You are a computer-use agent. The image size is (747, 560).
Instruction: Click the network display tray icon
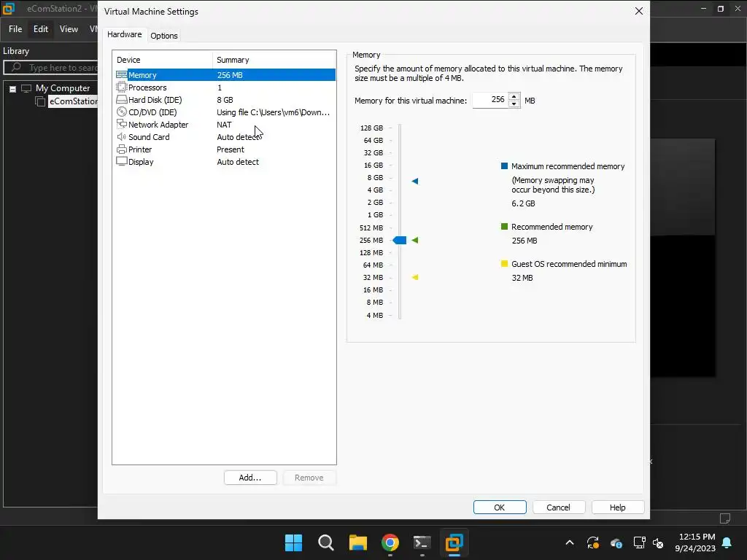[639, 542]
